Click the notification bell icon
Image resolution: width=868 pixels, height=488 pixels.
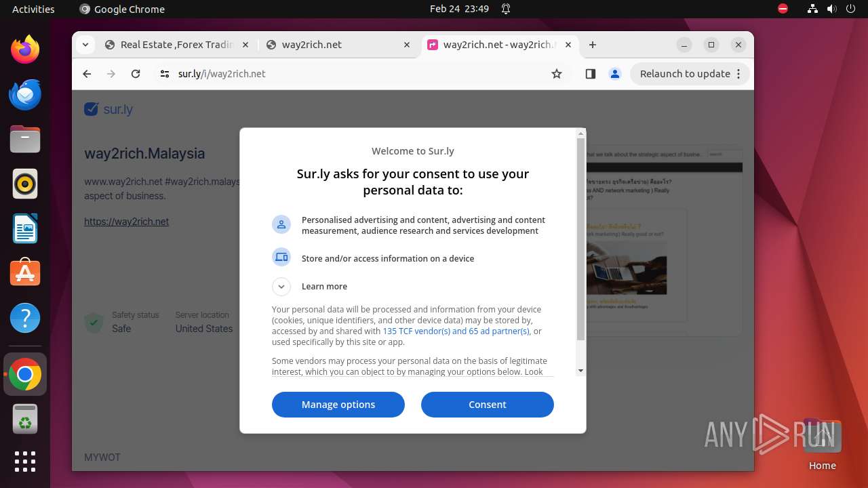(x=506, y=9)
